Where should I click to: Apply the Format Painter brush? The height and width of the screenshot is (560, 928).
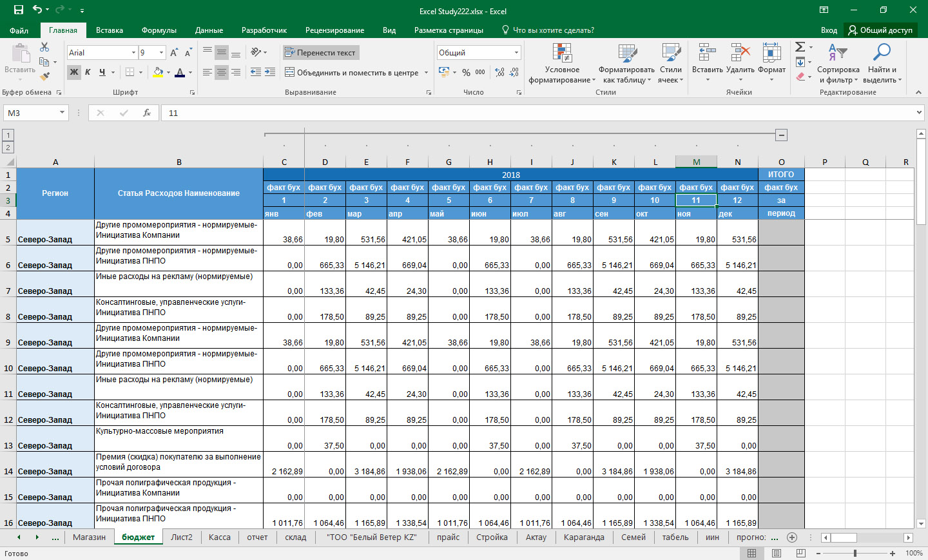point(44,76)
